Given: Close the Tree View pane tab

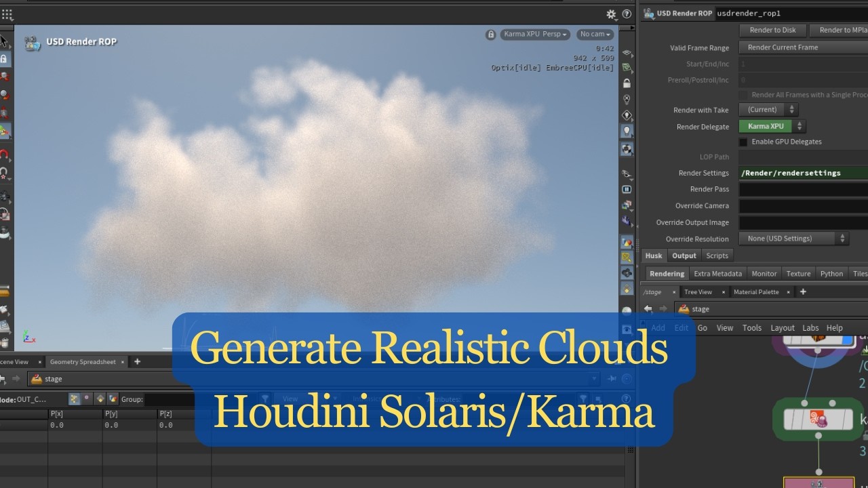Looking at the screenshot, I should [x=722, y=292].
